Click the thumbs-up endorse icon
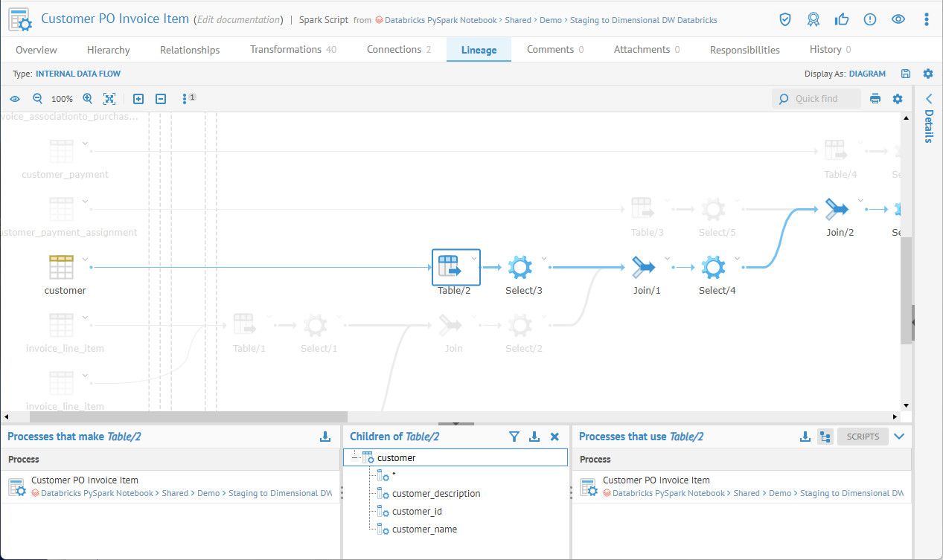 click(842, 19)
